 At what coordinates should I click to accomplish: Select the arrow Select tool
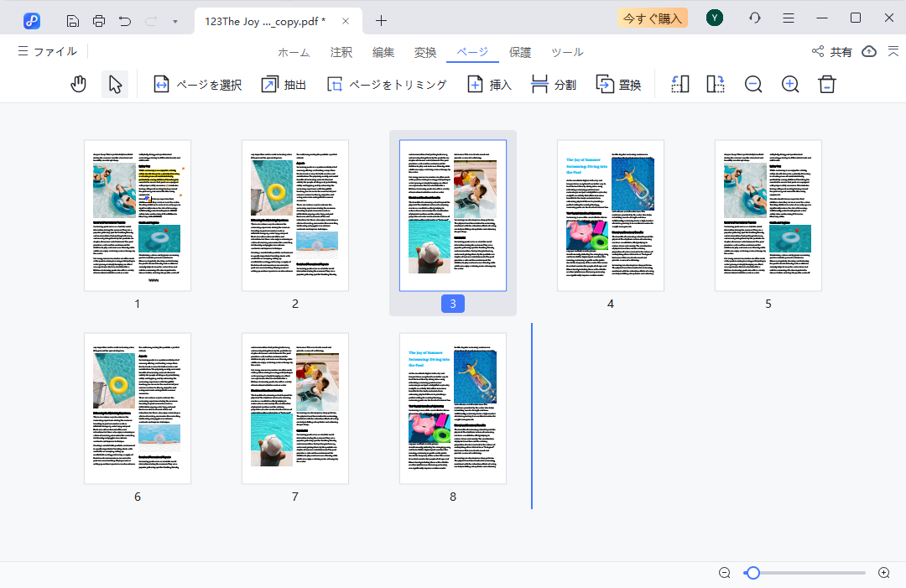115,85
